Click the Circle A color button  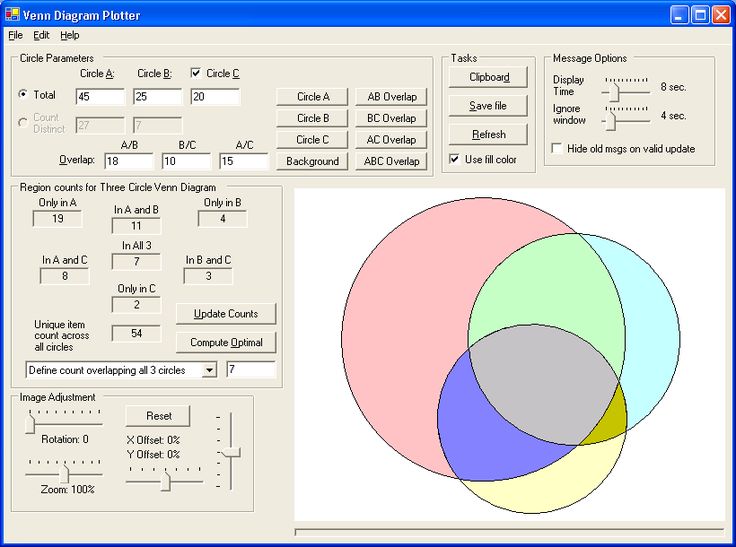(313, 97)
